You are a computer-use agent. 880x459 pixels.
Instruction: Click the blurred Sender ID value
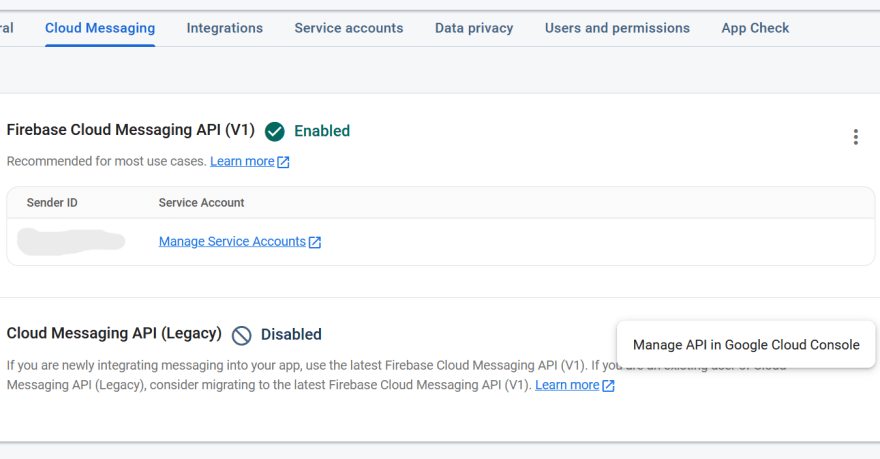(x=71, y=242)
